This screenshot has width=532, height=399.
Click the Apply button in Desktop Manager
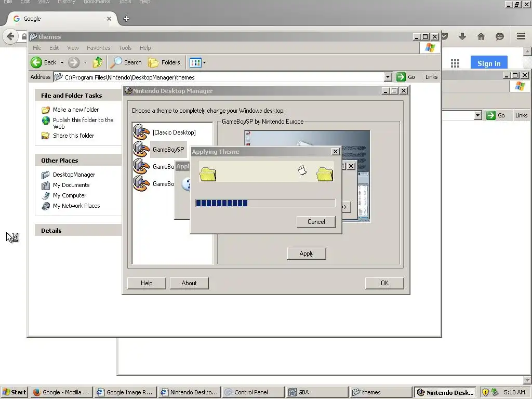(x=307, y=254)
